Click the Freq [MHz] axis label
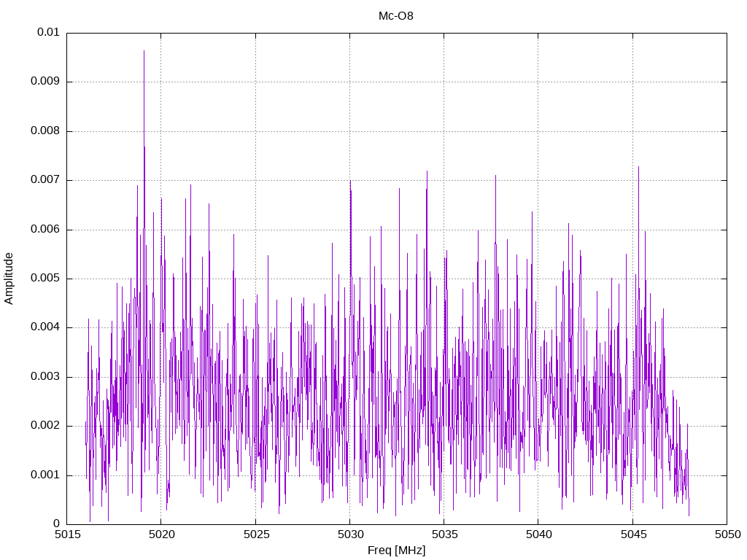The width and height of the screenshot is (747, 560). (x=396, y=551)
